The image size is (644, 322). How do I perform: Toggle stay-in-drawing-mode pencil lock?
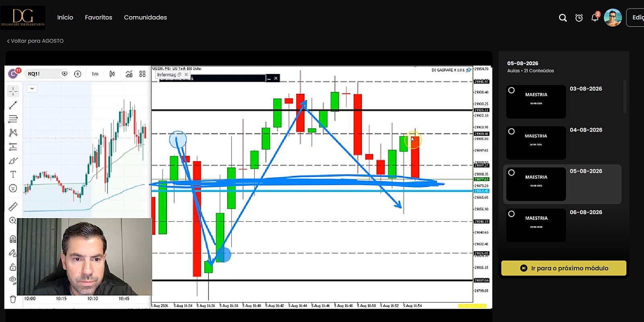coord(13,253)
